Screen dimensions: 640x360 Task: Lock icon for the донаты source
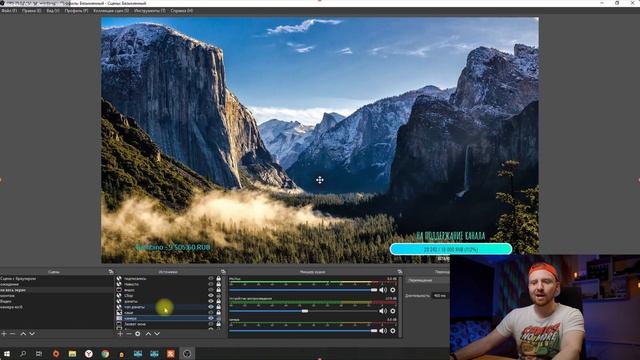pyautogui.click(x=218, y=301)
